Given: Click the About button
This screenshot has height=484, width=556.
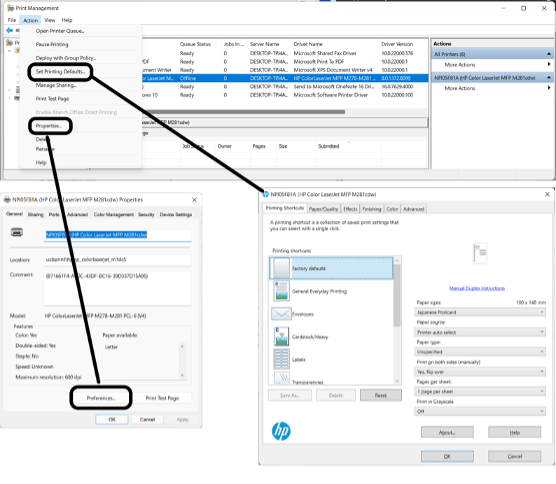Looking at the screenshot, I should point(447,432).
